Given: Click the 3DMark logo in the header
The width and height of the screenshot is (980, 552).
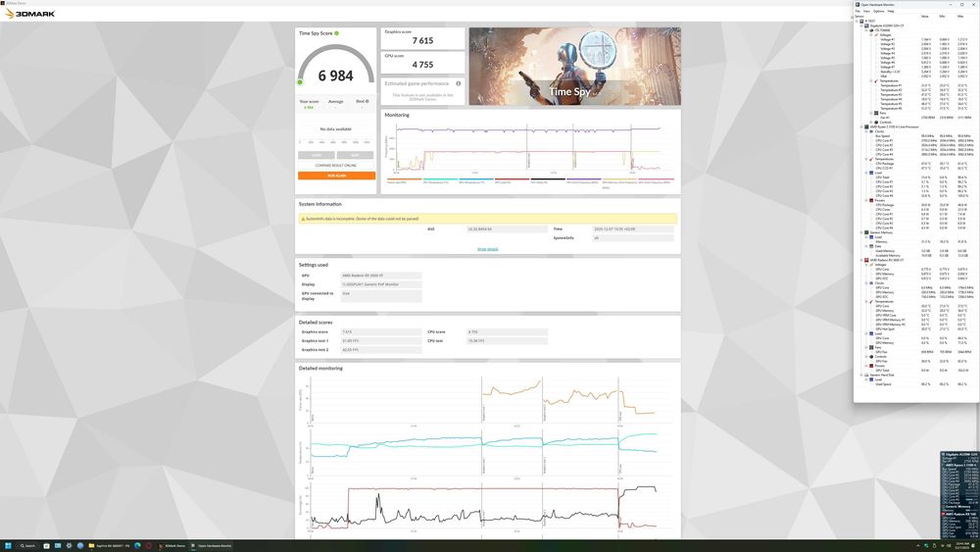Looking at the screenshot, I should [x=30, y=13].
